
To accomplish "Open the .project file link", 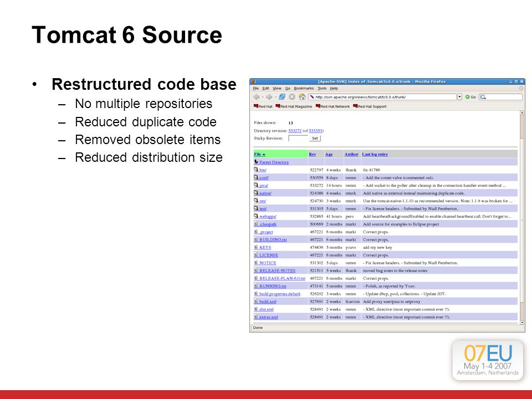I will (266, 232).
